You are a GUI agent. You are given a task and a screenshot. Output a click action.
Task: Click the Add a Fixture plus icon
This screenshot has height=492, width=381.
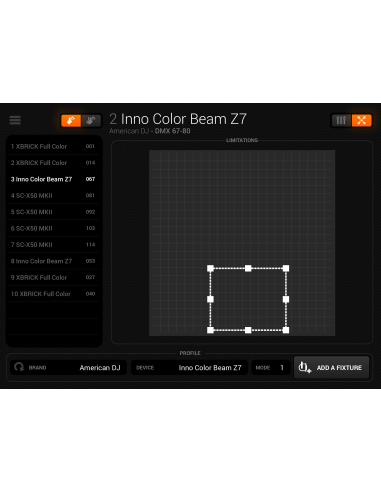tap(304, 367)
